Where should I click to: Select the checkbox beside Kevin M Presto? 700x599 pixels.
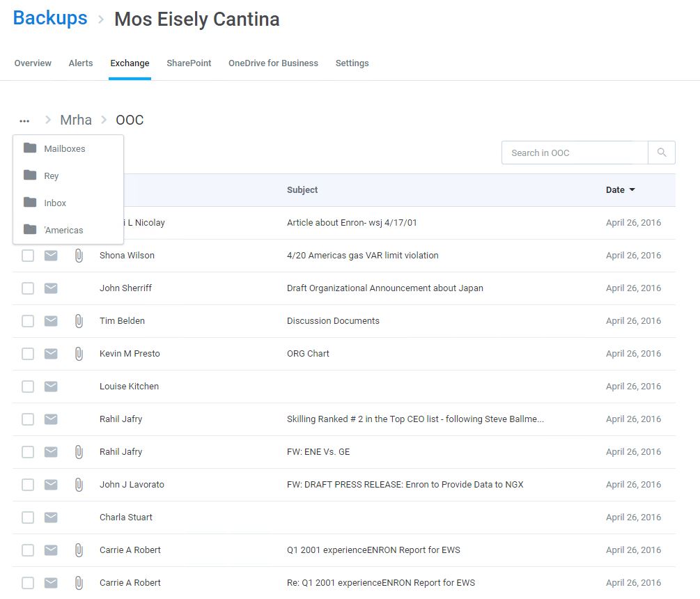tap(28, 354)
